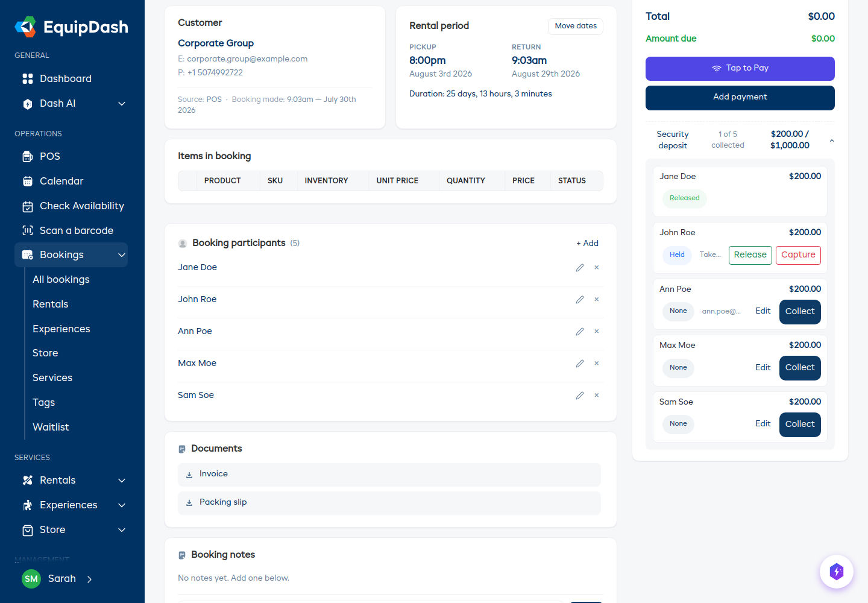The width and height of the screenshot is (868, 603).
Task: Release John Roe's held deposit
Action: click(x=750, y=255)
